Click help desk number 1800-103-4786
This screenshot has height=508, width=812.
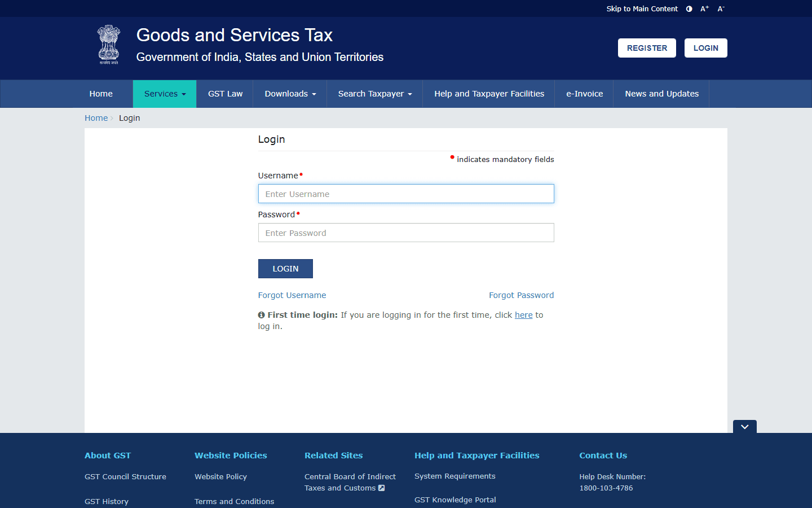606,488
